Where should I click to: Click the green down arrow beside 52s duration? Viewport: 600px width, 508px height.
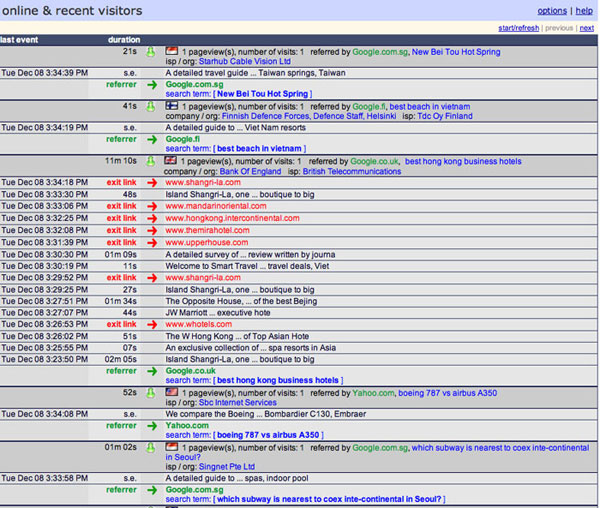[149, 392]
